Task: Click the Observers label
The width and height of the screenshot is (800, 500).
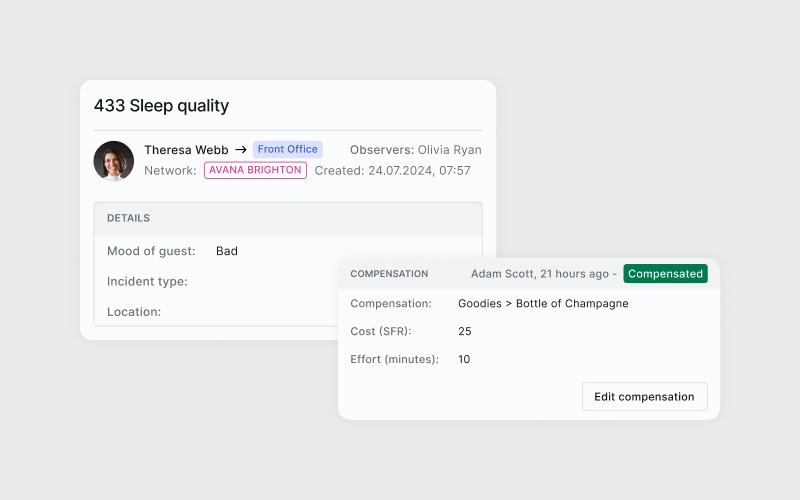Action: [381, 150]
